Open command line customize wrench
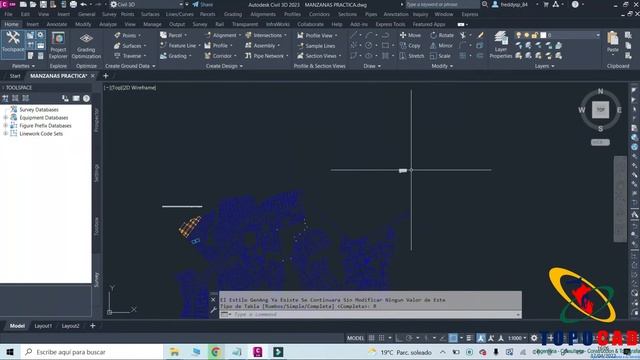Screen dimensions: 640x360 point(213,310)
